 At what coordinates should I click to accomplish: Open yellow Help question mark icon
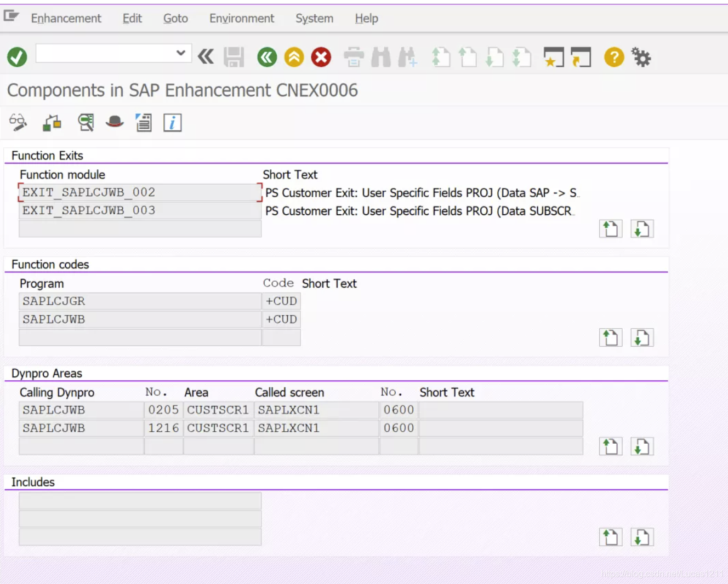click(x=614, y=57)
